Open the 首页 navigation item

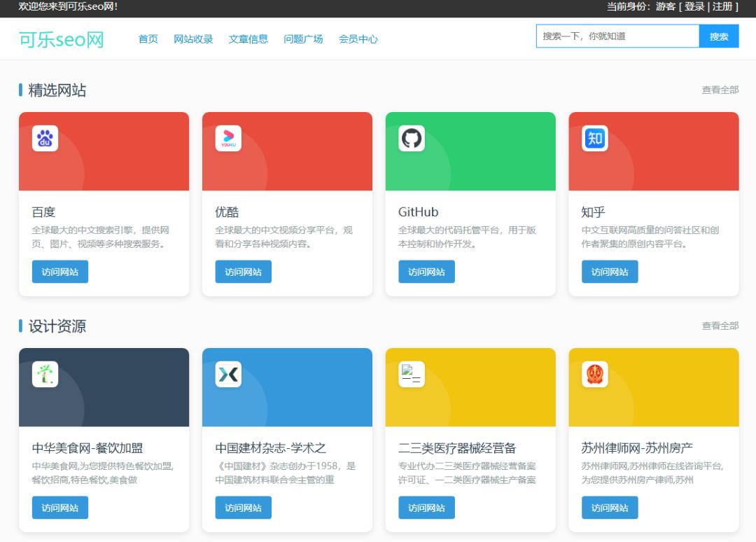[x=148, y=39]
